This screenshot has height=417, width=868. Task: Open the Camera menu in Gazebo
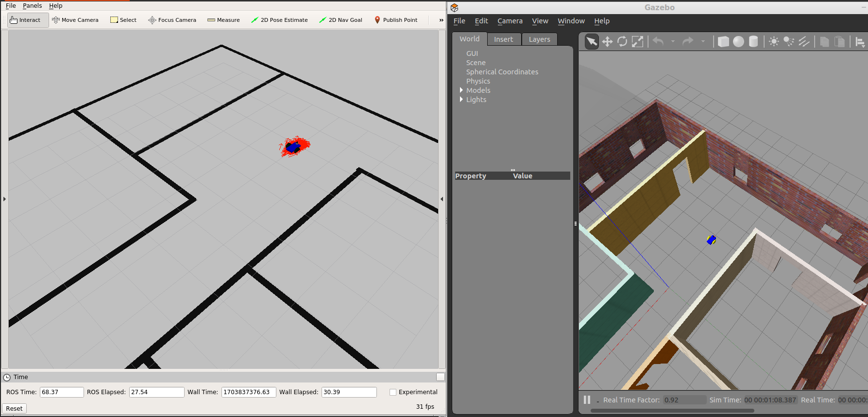click(x=510, y=21)
